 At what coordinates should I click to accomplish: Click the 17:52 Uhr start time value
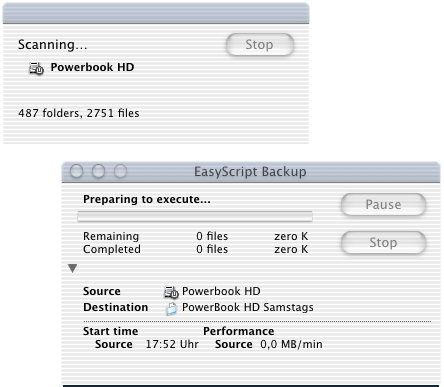pos(172,344)
